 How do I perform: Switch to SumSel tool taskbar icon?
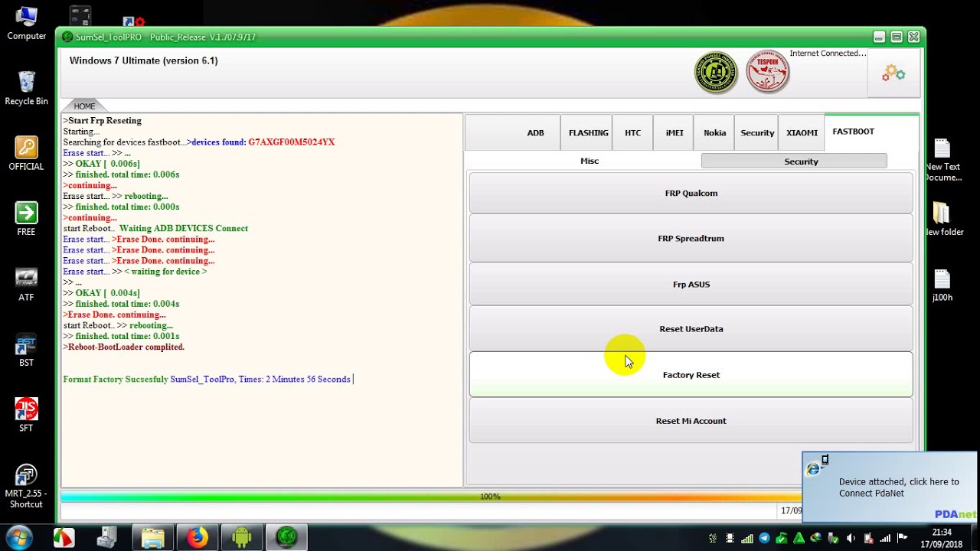(x=287, y=538)
